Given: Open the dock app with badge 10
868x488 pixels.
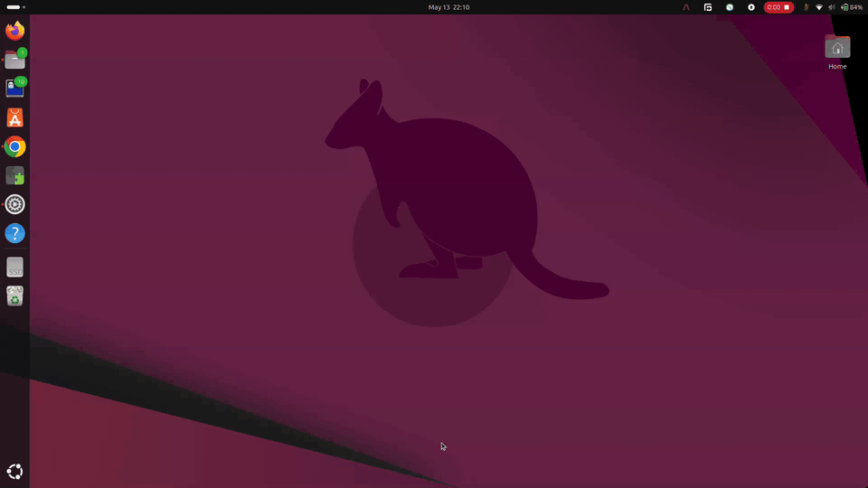Looking at the screenshot, I should point(15,88).
